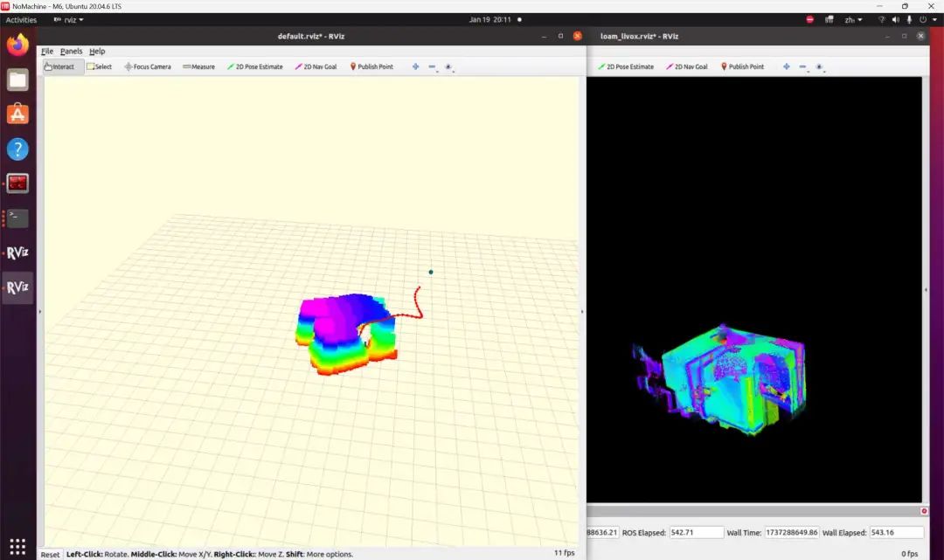
Task: Open Show Applications grid
Action: tap(17, 546)
